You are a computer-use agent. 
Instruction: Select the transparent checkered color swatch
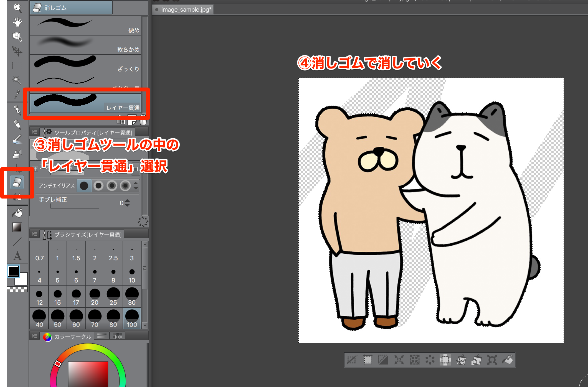point(17,289)
